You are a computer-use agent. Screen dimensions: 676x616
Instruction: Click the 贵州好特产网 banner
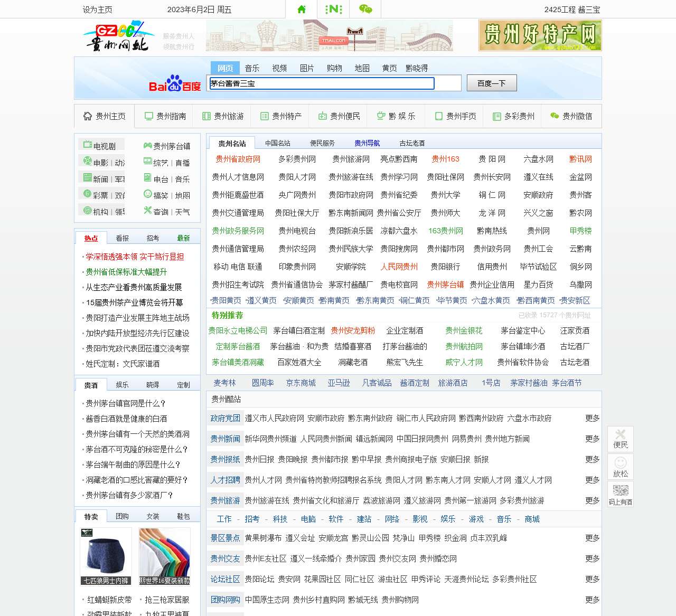pyautogui.click(x=540, y=35)
